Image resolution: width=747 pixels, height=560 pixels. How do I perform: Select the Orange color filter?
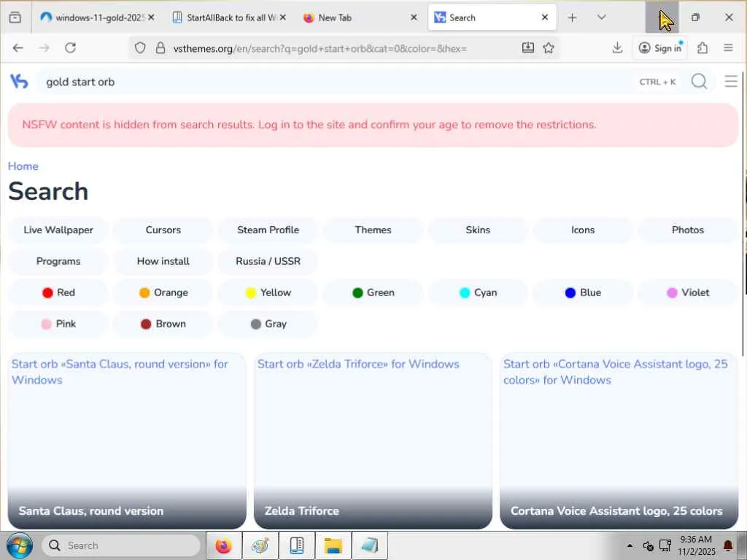tap(163, 292)
